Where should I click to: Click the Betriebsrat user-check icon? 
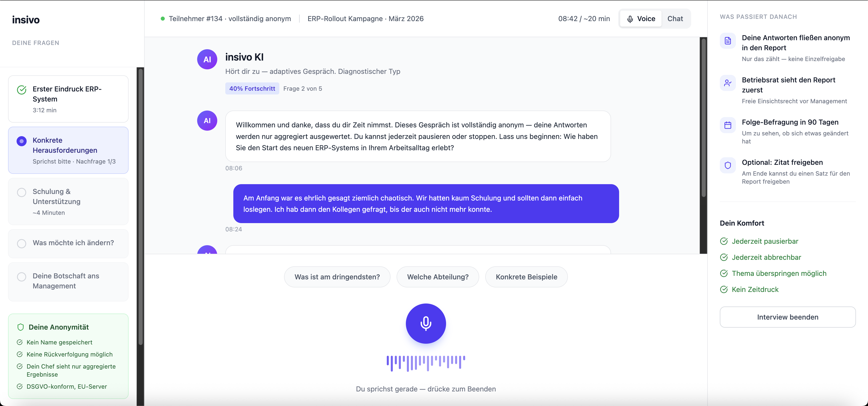pyautogui.click(x=728, y=83)
